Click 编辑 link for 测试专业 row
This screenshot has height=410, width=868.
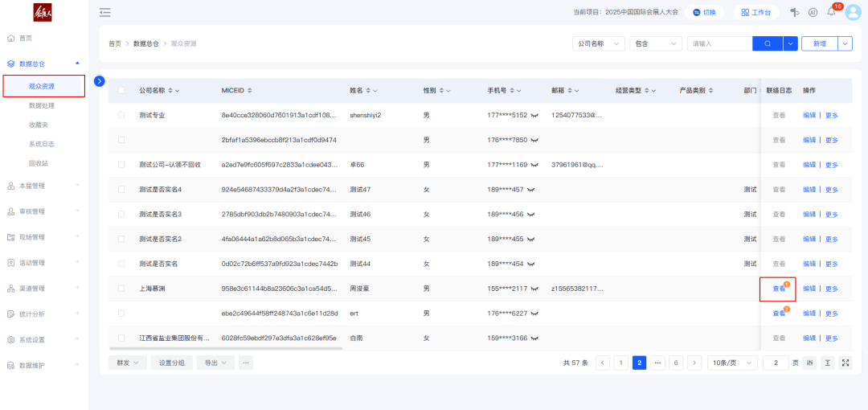click(x=809, y=115)
